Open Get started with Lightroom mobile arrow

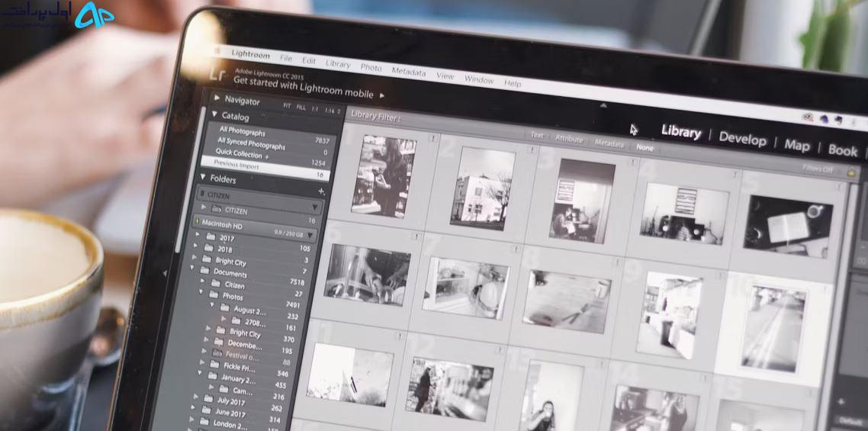click(x=382, y=96)
